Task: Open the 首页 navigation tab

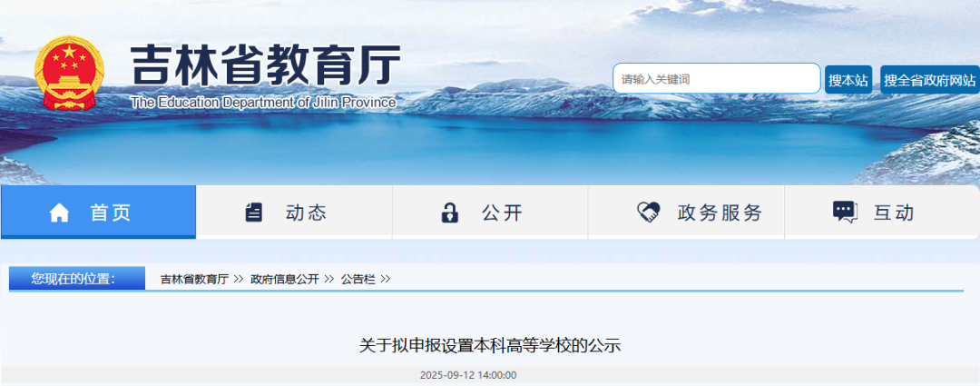Action: pos(99,213)
